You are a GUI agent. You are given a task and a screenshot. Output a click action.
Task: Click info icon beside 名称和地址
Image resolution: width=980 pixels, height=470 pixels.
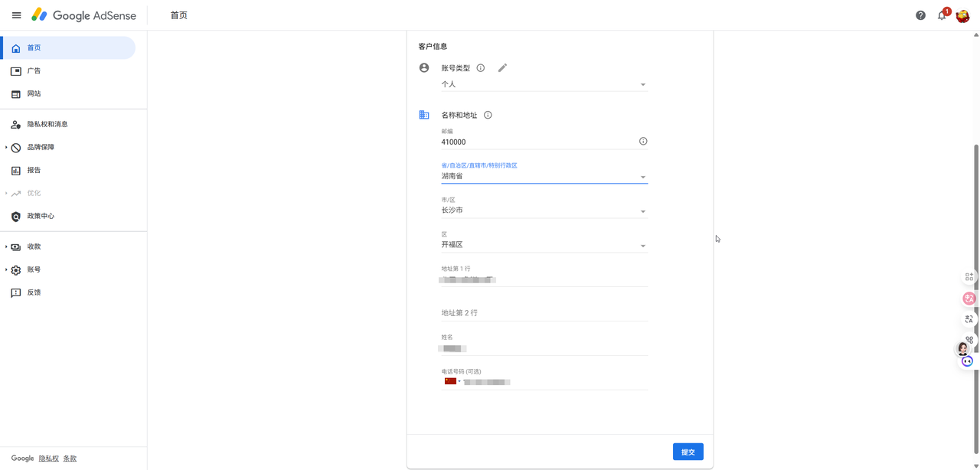click(x=488, y=116)
